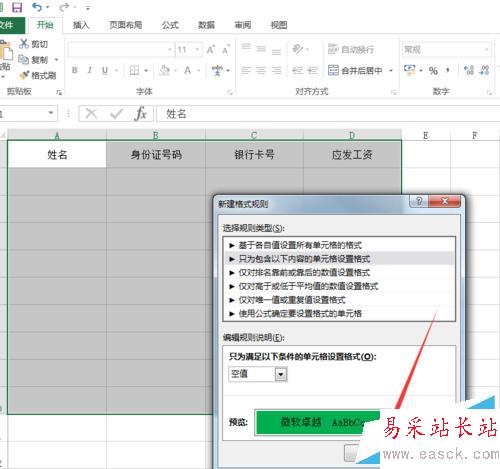
Task: Cancel the formula bar entry with X
Action: (91, 114)
